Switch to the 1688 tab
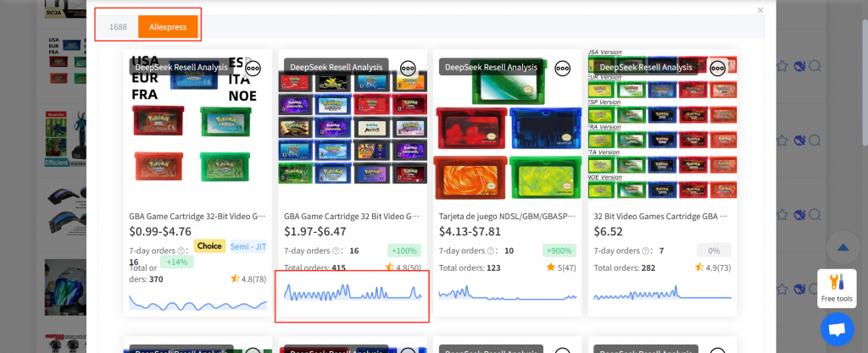 (117, 27)
